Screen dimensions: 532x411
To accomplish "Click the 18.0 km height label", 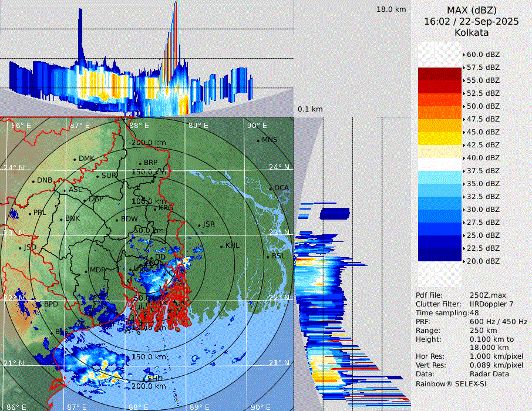I will click(391, 9).
